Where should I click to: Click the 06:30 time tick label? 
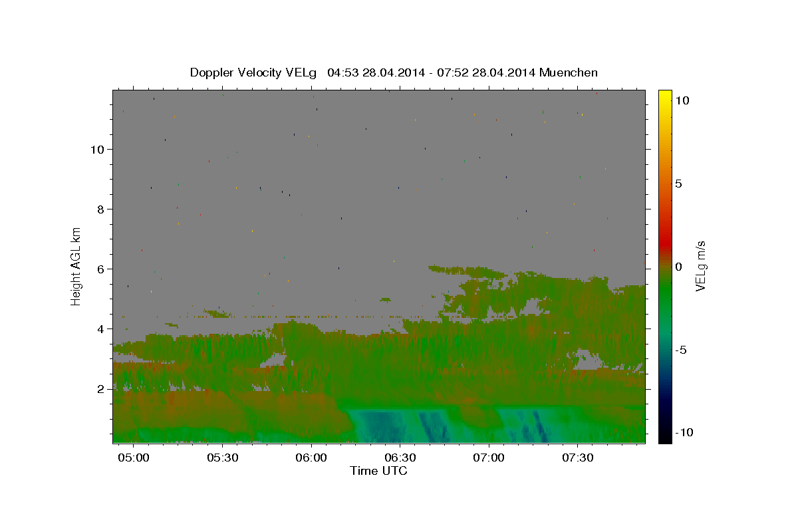400,458
